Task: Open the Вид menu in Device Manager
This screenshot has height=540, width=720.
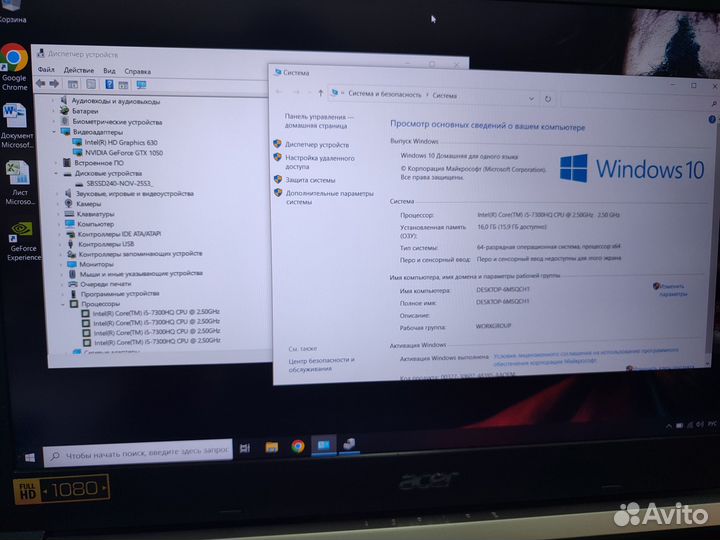Action: [x=109, y=71]
